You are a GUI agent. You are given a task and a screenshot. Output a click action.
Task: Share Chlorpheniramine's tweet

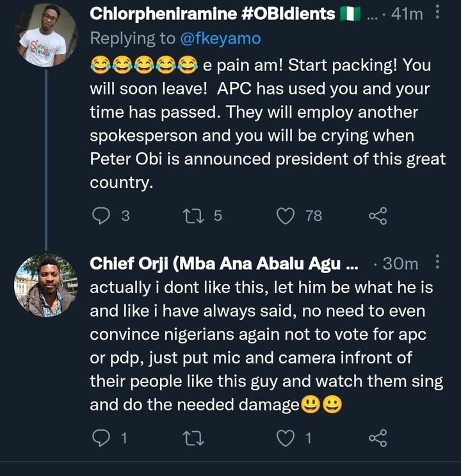(378, 216)
